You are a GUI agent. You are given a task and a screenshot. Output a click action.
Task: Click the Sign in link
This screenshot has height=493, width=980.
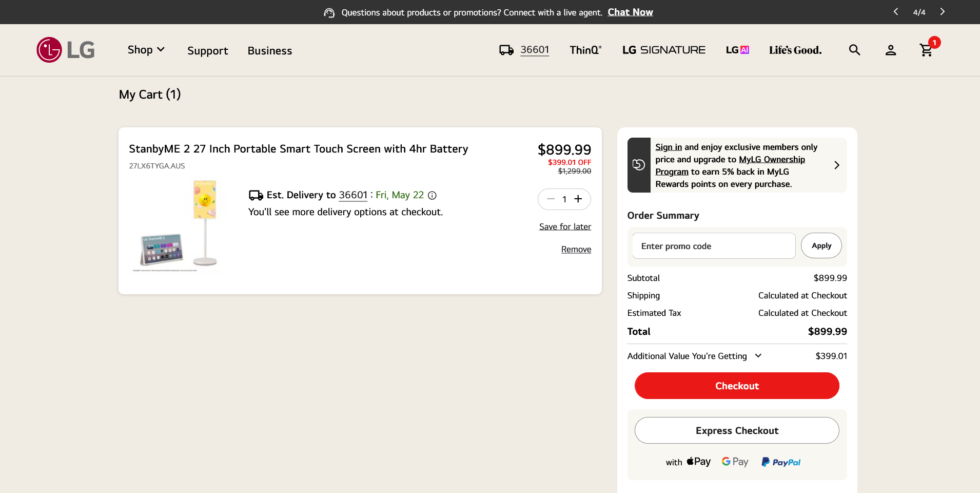[x=669, y=147]
